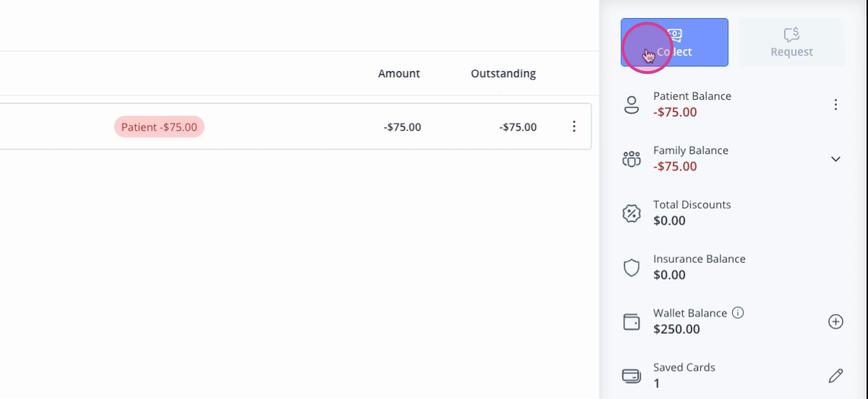Sort by the Amount column header

coord(399,73)
